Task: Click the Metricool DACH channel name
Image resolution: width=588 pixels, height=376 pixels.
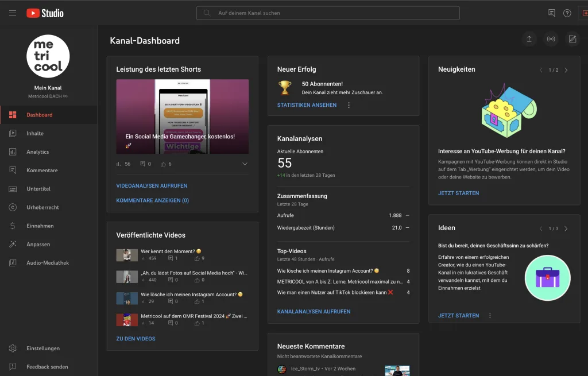Action: click(x=48, y=96)
